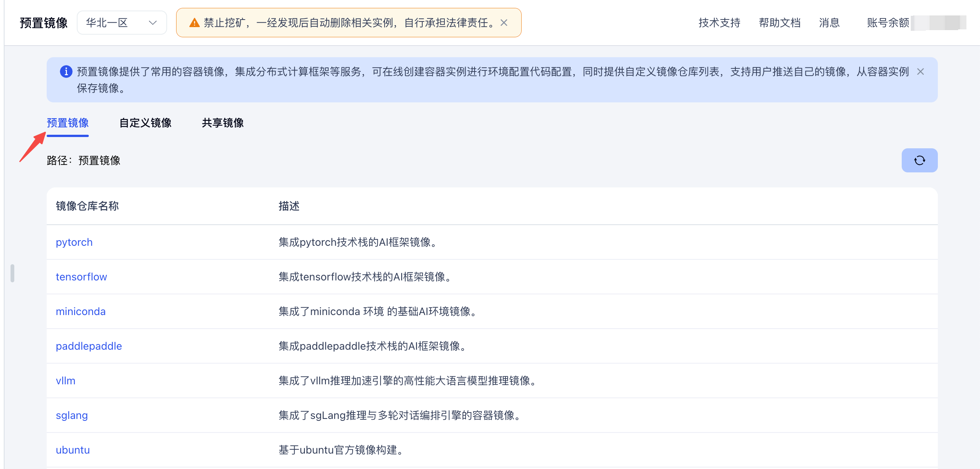Image resolution: width=980 pixels, height=469 pixels.
Task: Open the vllm image repository
Action: click(65, 381)
